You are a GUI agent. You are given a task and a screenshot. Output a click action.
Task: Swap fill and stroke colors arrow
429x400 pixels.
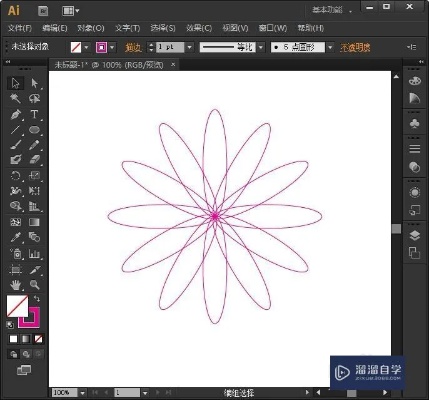(37, 299)
